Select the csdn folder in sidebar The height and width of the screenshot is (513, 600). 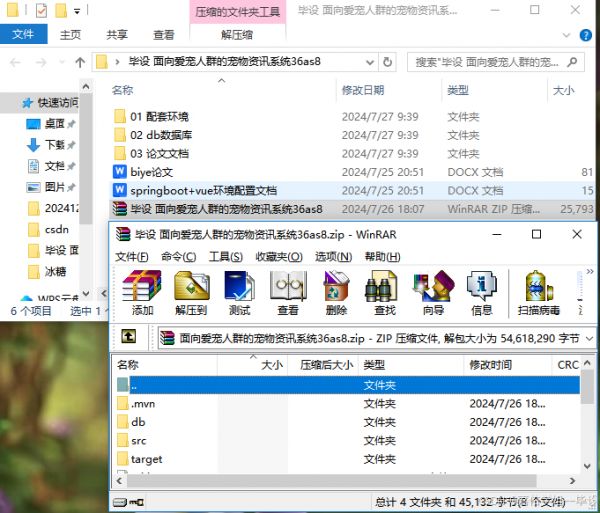(x=48, y=230)
